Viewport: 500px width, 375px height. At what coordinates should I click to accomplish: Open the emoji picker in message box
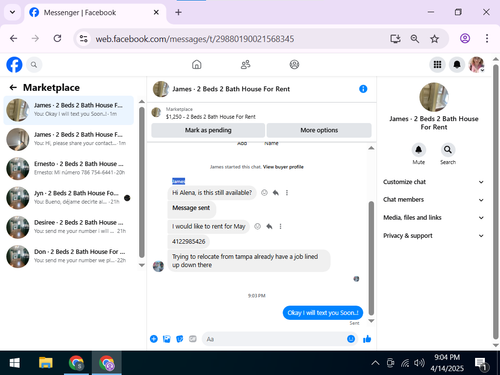click(x=351, y=339)
